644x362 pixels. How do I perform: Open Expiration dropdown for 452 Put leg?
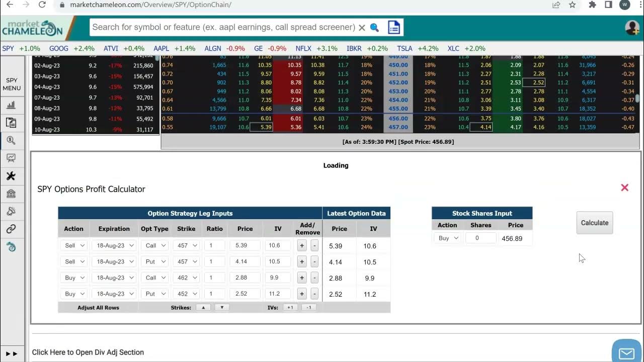(x=114, y=294)
